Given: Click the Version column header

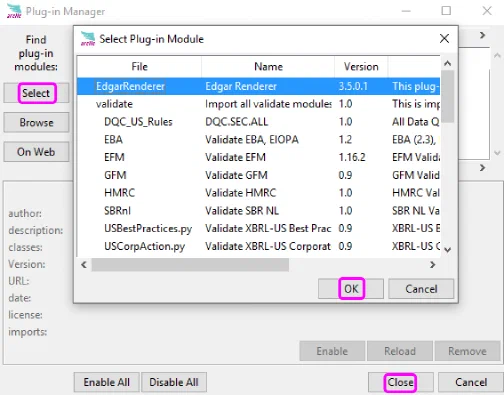Looking at the screenshot, I should (361, 67).
